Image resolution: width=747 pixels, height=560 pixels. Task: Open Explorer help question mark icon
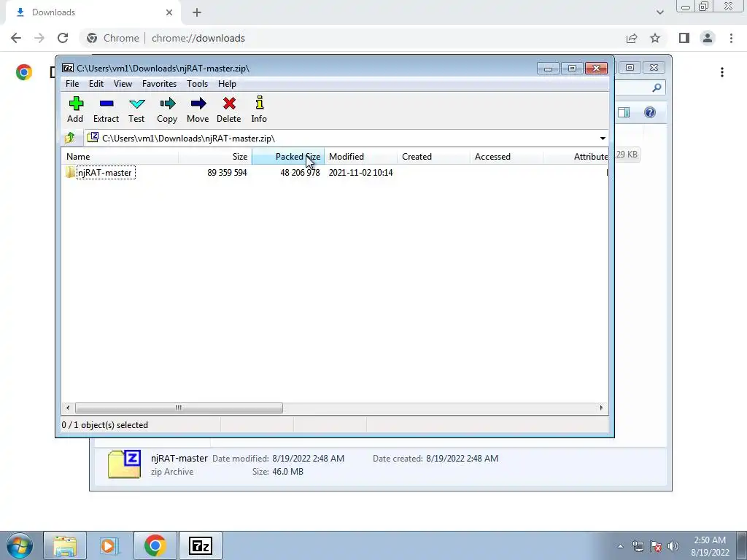[x=650, y=112]
